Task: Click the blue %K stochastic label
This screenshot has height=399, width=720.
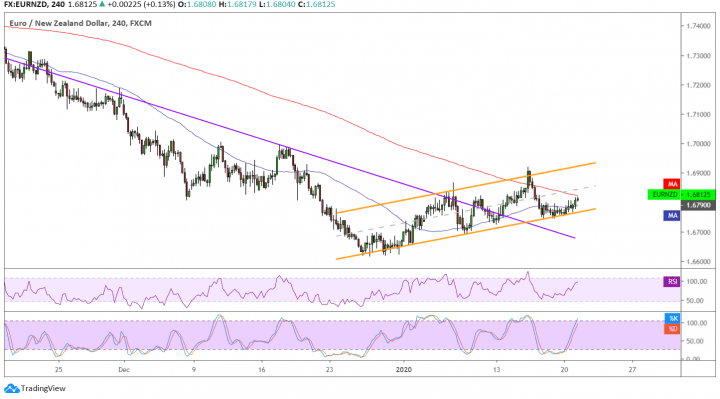Action: coord(672,319)
